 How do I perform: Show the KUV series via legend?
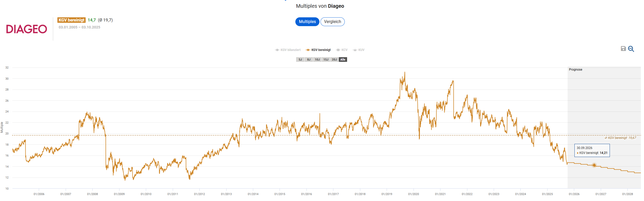(359, 50)
